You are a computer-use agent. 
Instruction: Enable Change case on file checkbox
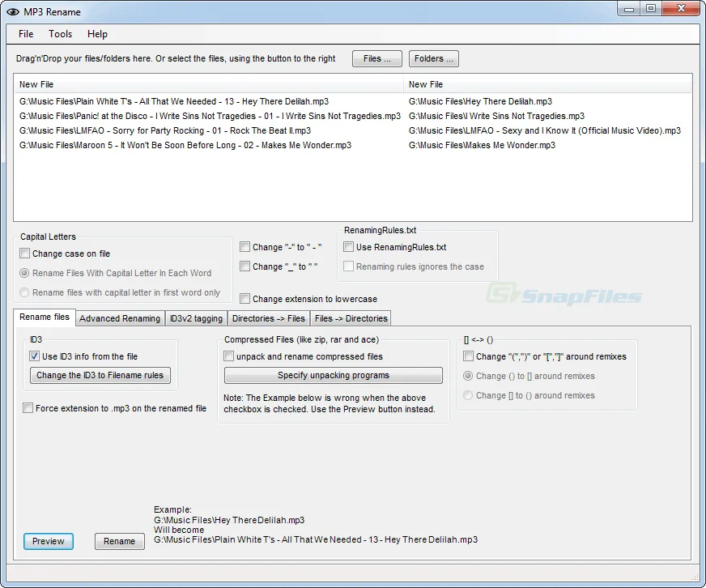(x=25, y=254)
